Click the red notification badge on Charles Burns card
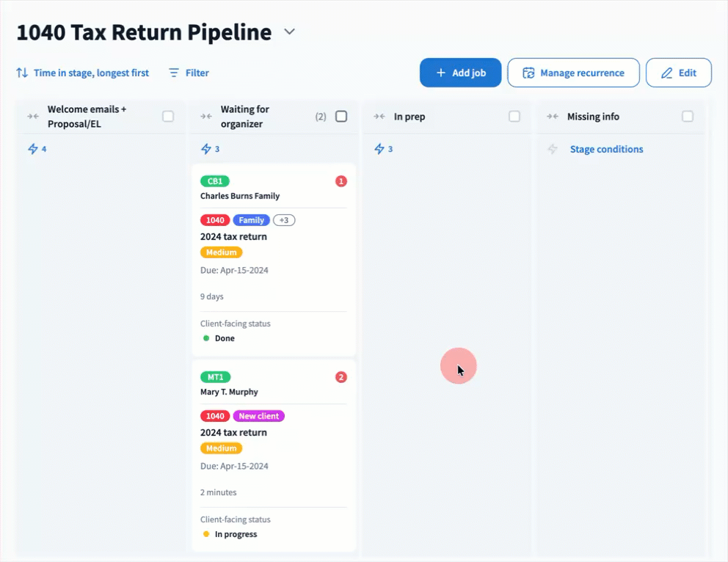Viewport: 728px width, 562px height. (341, 181)
